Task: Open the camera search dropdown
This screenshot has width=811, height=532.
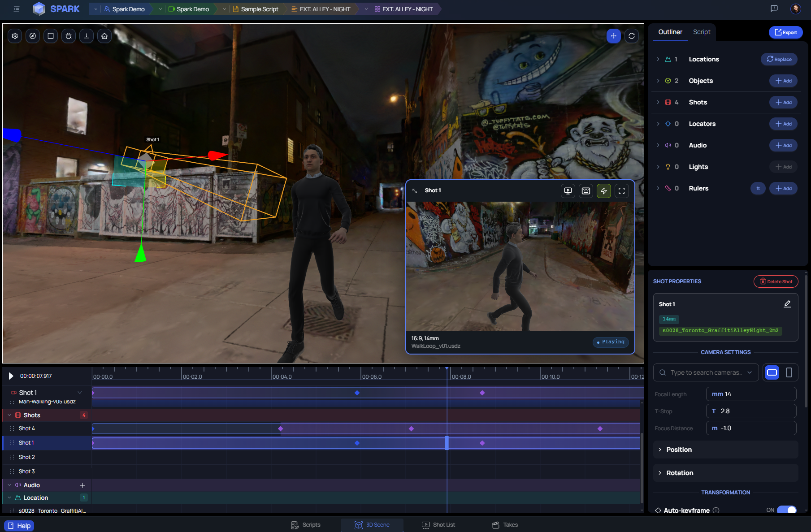Action: [706, 372]
